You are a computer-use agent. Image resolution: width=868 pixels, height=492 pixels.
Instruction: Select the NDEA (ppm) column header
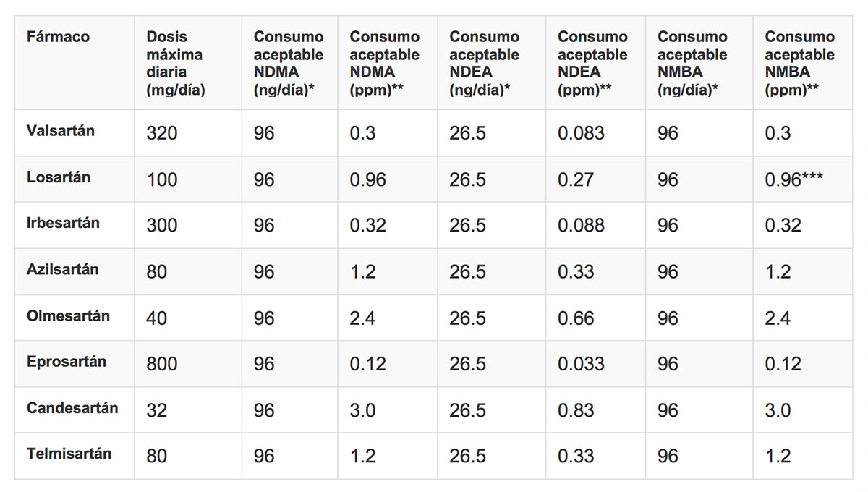click(593, 64)
